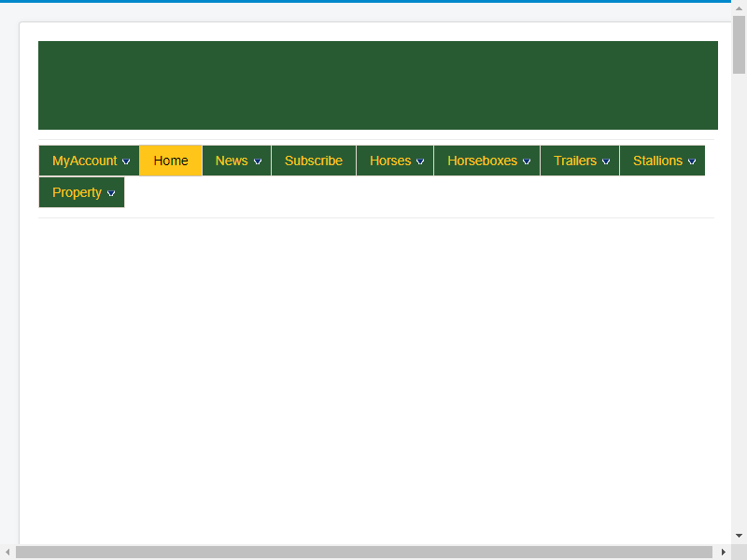Click the vertical scrollbar thumb
747x560 pixels.
739,45
